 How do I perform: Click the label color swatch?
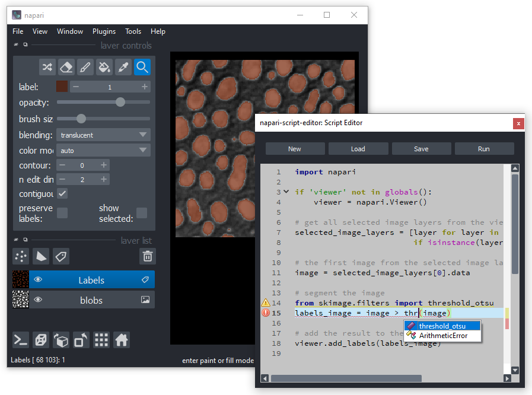coord(62,87)
